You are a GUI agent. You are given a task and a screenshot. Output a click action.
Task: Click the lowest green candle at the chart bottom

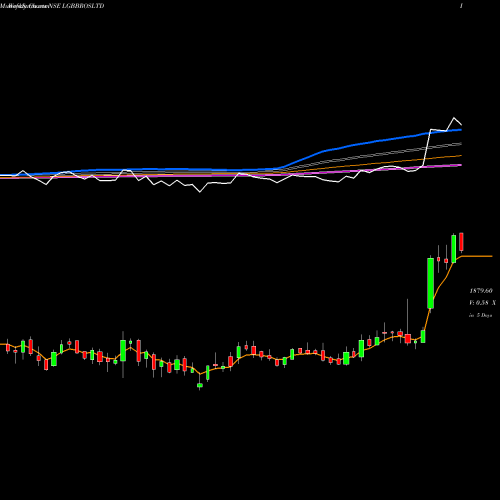[x=200, y=386]
